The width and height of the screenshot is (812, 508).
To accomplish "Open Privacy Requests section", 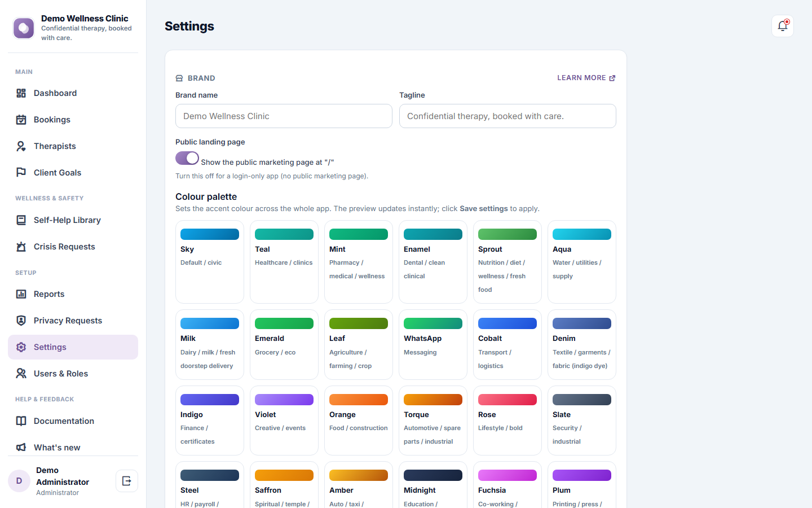I will click(73, 321).
